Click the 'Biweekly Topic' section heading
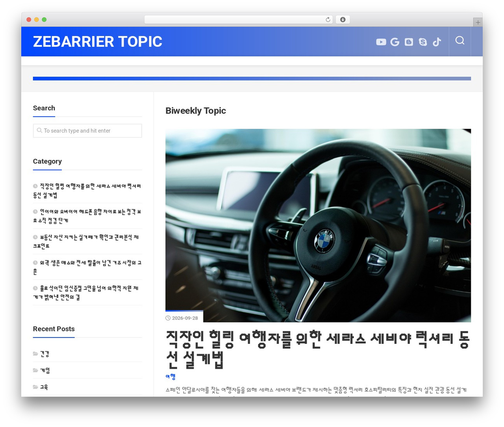This screenshot has height=427, width=504. pyautogui.click(x=196, y=111)
